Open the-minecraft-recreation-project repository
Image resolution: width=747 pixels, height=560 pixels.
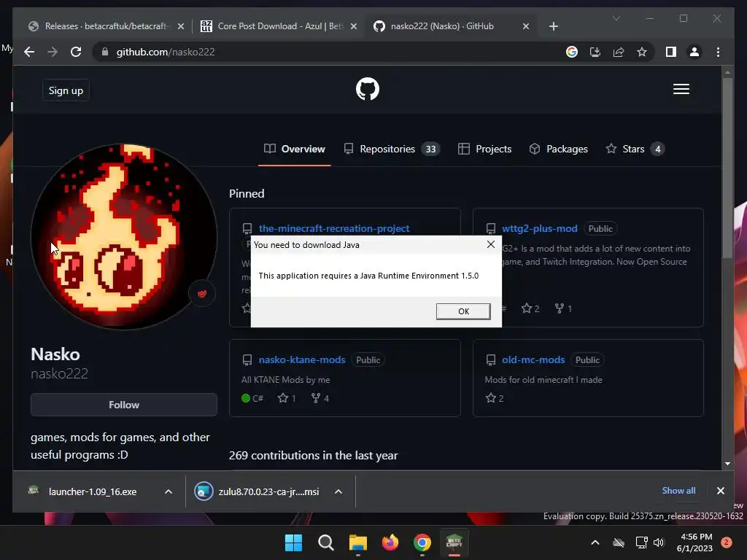coord(334,228)
